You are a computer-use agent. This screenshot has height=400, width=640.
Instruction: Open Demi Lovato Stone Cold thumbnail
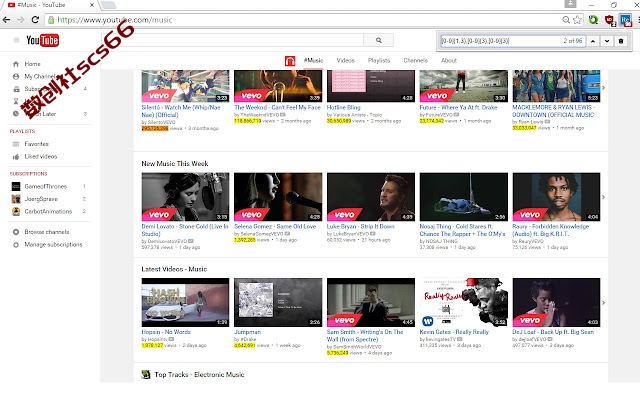[185, 197]
